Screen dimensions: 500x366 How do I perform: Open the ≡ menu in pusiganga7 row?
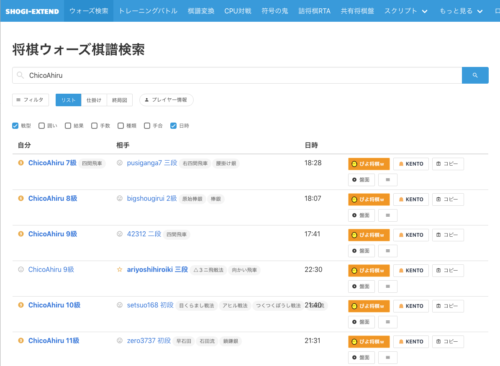pos(388,180)
